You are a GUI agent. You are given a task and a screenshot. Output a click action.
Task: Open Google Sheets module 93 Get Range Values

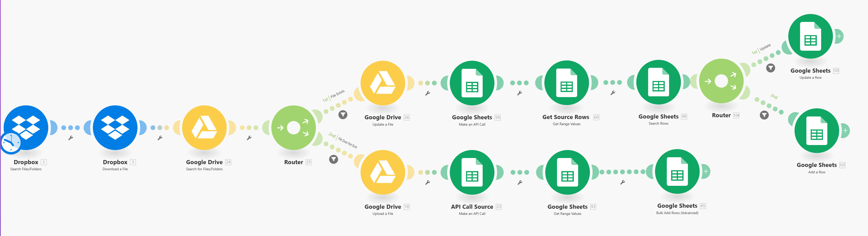[567, 172]
